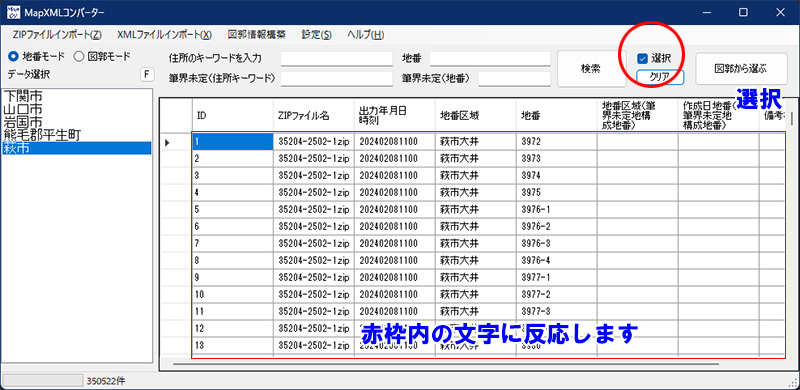
Task: Click the ID cell with value 13
Action: tap(233, 345)
